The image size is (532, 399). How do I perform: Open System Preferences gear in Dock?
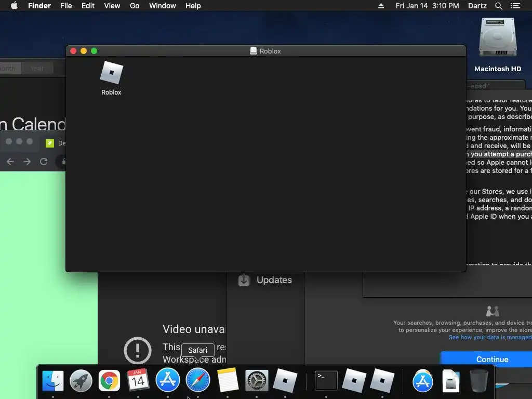[x=257, y=380]
